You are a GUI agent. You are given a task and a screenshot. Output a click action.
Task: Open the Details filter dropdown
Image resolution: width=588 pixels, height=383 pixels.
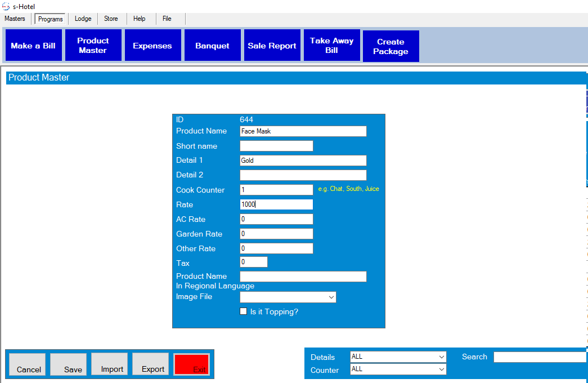pos(398,357)
